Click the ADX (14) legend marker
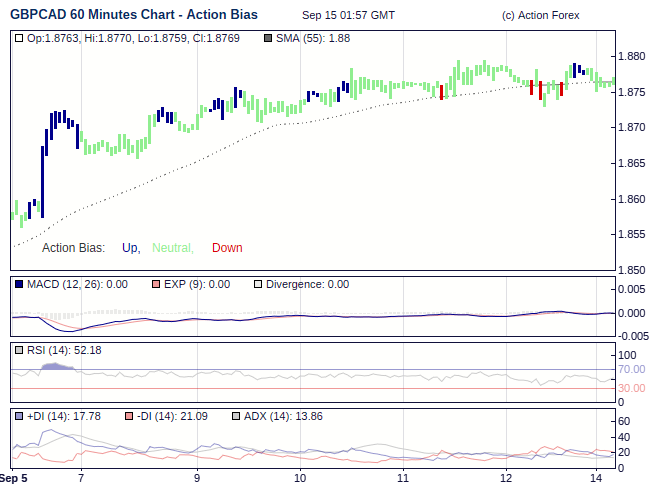The image size is (650, 489). click(236, 415)
